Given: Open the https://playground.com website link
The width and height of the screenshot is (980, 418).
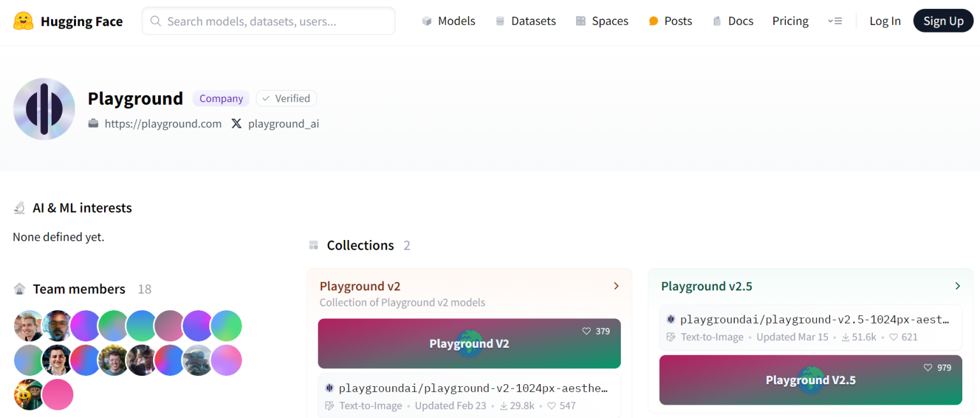Looking at the screenshot, I should click(x=163, y=123).
